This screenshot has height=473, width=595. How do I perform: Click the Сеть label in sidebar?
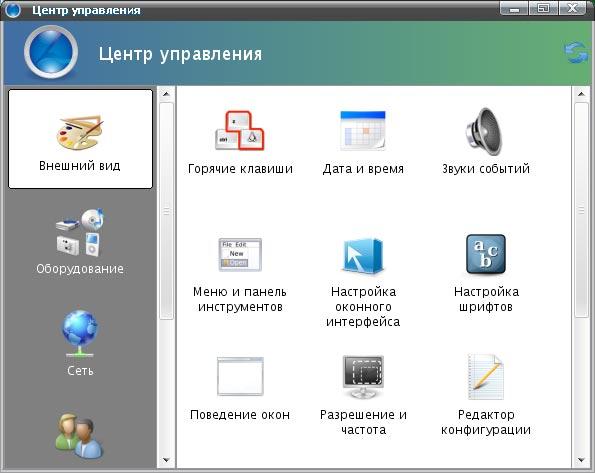click(80, 371)
